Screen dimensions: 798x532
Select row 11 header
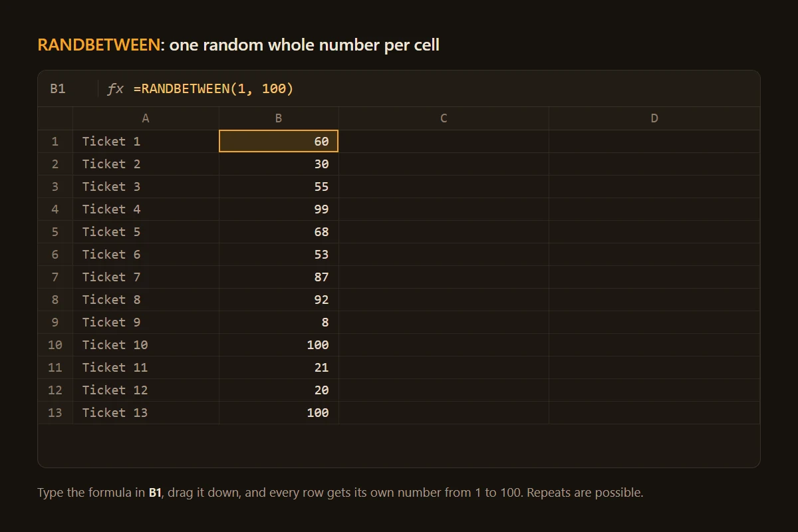[55, 367]
